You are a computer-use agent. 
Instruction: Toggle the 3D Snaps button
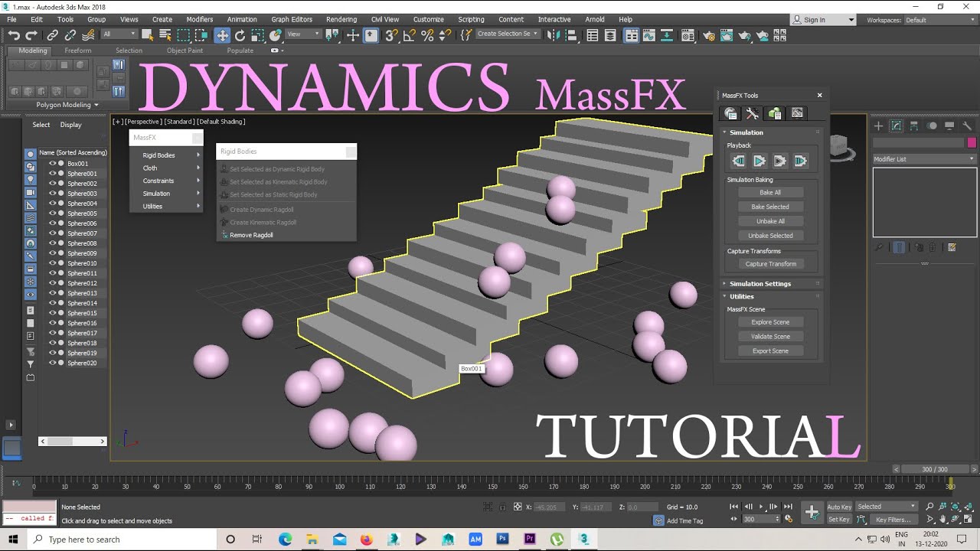390,35
